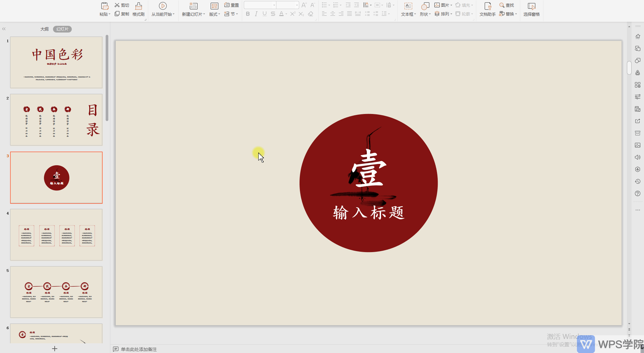Toggle bold formatting
This screenshot has height=353, width=644.
(x=248, y=14)
